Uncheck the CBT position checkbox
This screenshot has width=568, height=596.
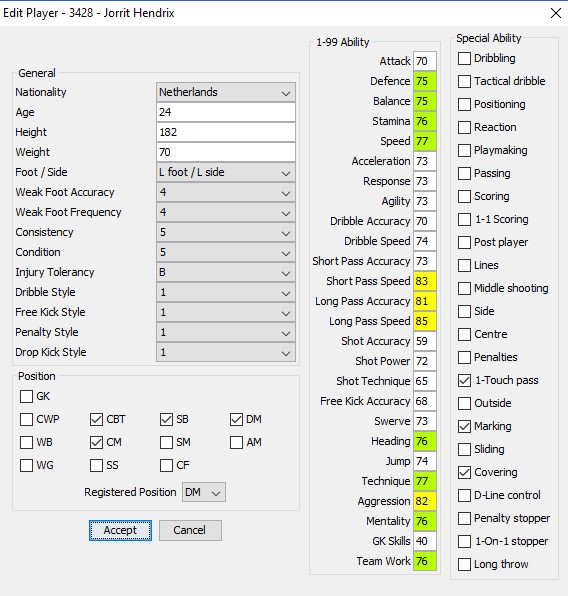pyautogui.click(x=97, y=419)
